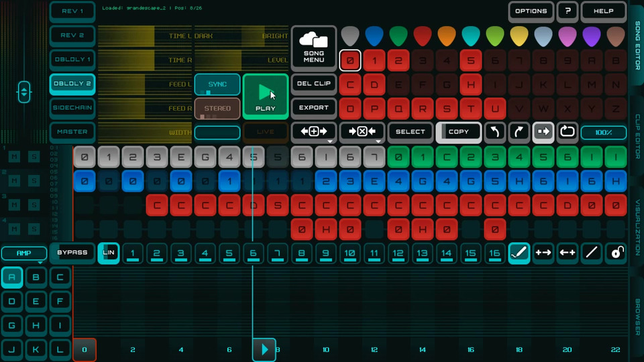Viewport: 644px width, 362px height.
Task: Select pattern bank K
Action: pos(36,349)
